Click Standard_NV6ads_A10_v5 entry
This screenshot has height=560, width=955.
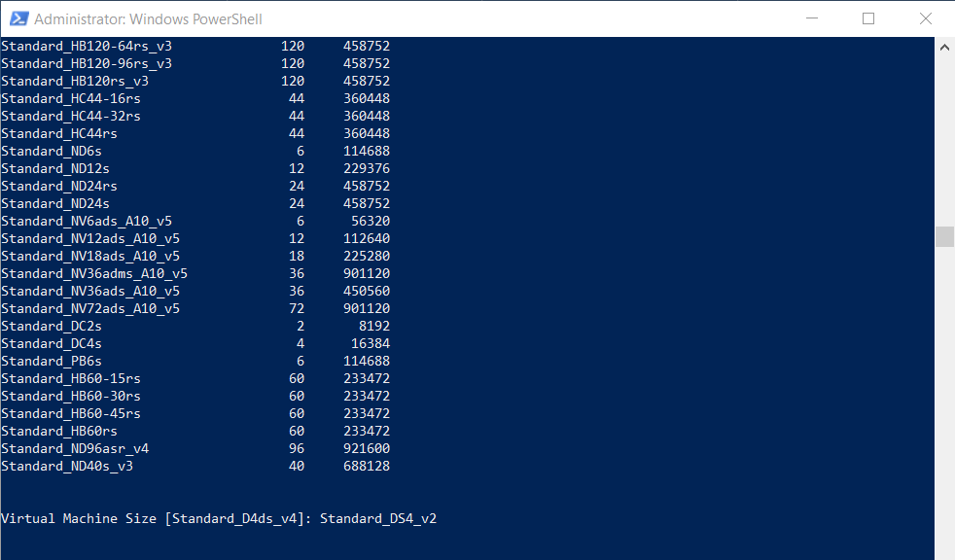click(x=87, y=222)
